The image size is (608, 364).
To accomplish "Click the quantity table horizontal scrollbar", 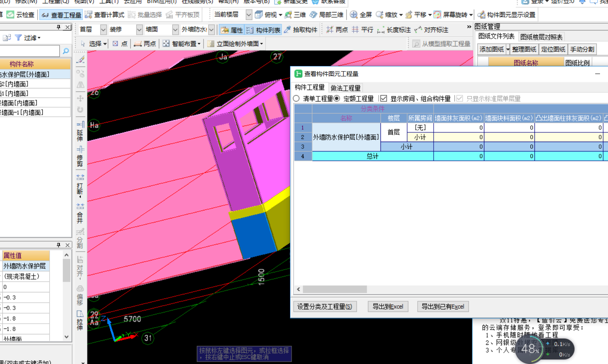I will tap(335, 289).
